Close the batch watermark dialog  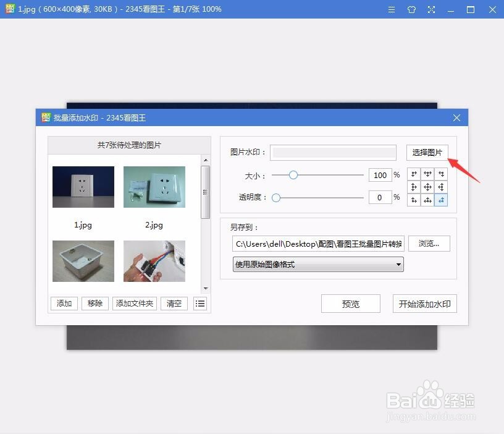point(457,117)
